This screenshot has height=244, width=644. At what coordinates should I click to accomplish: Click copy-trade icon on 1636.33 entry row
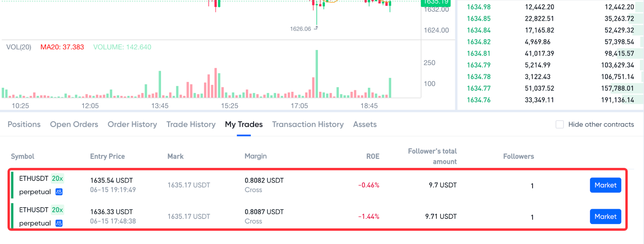(x=59, y=223)
